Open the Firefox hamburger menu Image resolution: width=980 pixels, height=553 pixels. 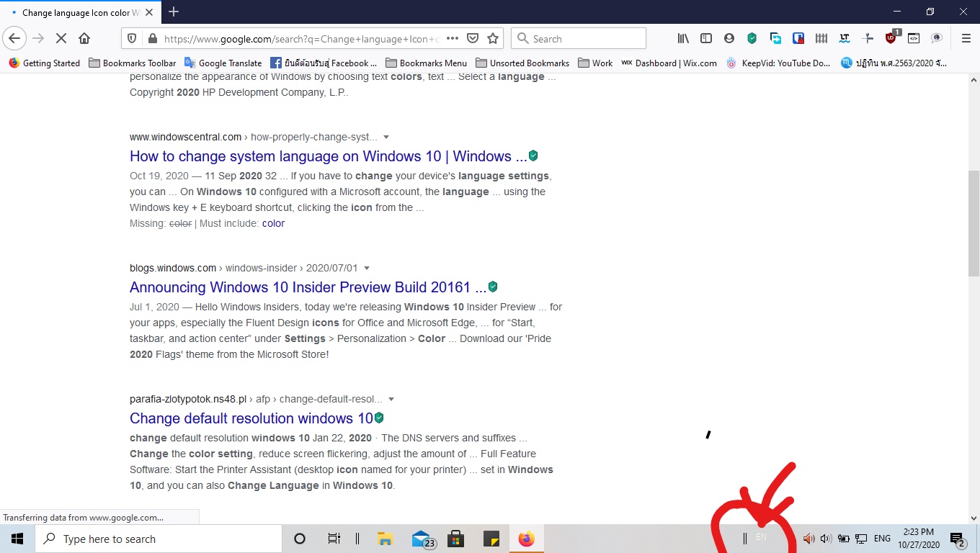pyautogui.click(x=966, y=38)
